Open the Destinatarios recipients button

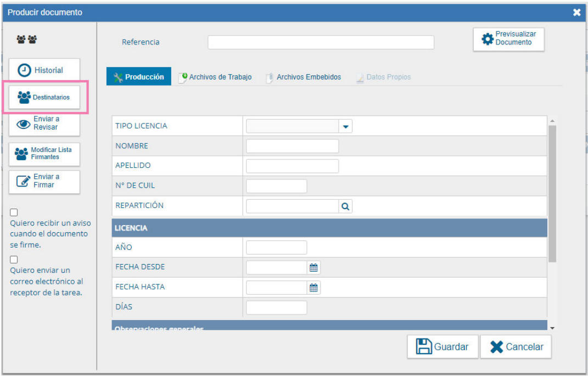click(44, 98)
